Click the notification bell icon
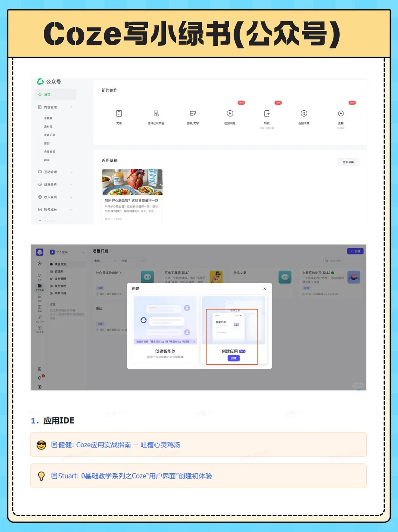 tap(40, 378)
